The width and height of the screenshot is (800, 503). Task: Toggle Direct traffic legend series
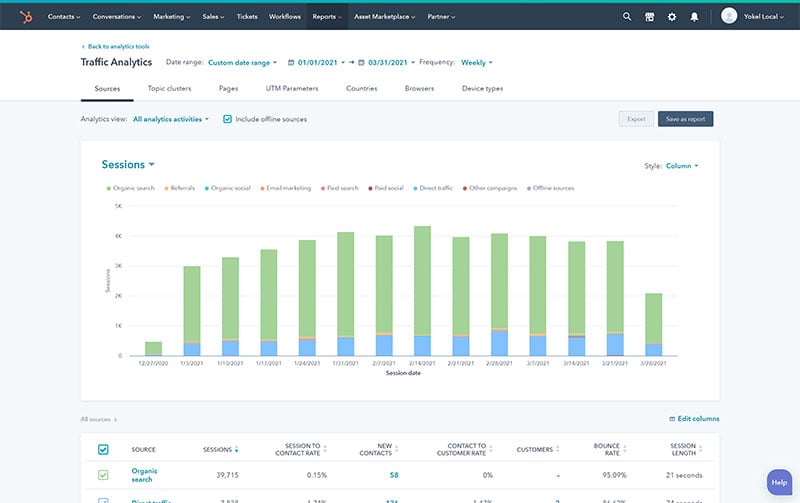point(433,188)
